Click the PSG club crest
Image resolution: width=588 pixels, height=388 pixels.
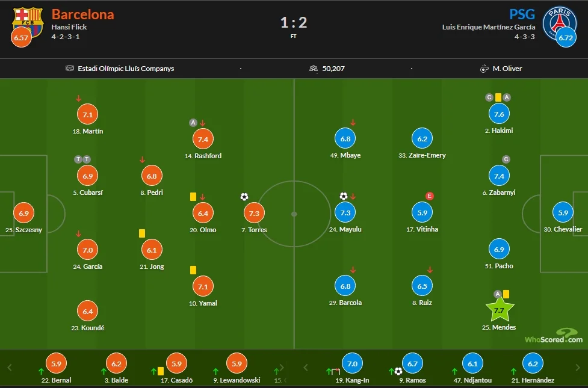[559, 23]
